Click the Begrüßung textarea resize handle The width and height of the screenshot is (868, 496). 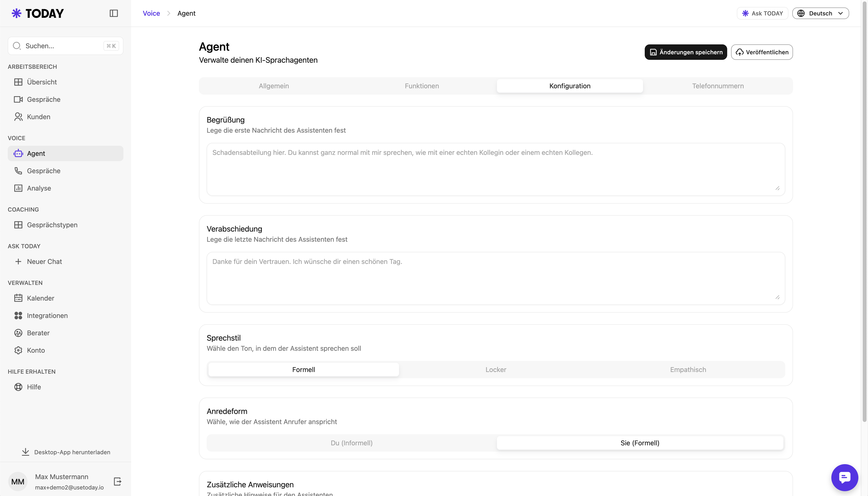pos(777,188)
